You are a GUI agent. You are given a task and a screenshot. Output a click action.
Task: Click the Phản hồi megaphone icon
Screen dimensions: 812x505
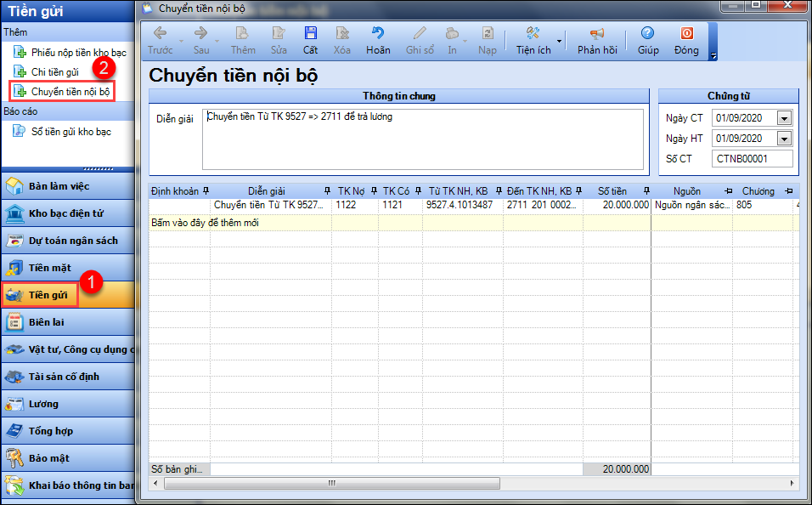[597, 34]
